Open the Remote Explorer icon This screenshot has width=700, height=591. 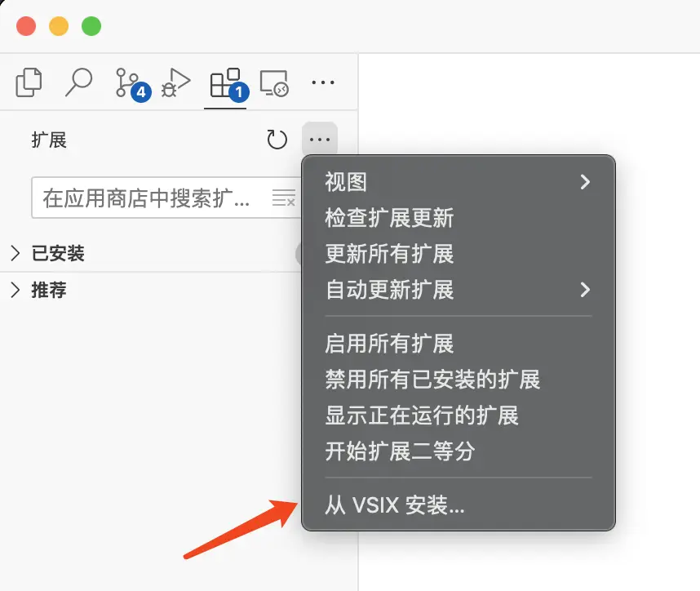pos(274,82)
